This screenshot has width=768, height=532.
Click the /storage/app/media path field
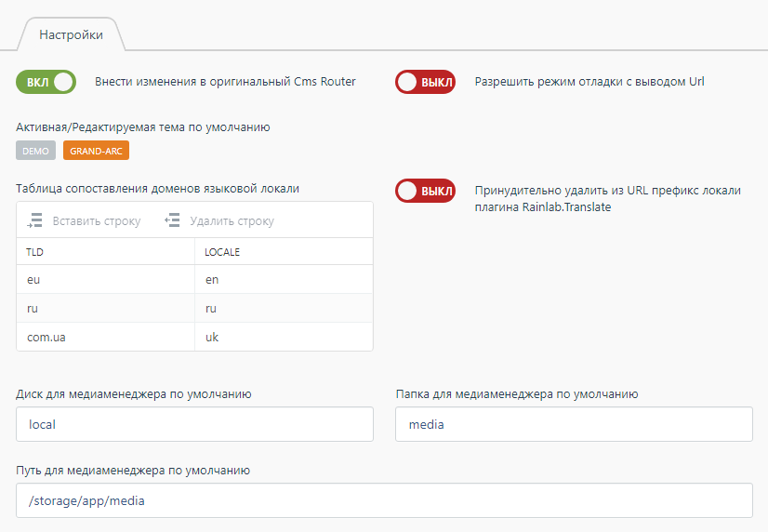pyautogui.click(x=384, y=500)
